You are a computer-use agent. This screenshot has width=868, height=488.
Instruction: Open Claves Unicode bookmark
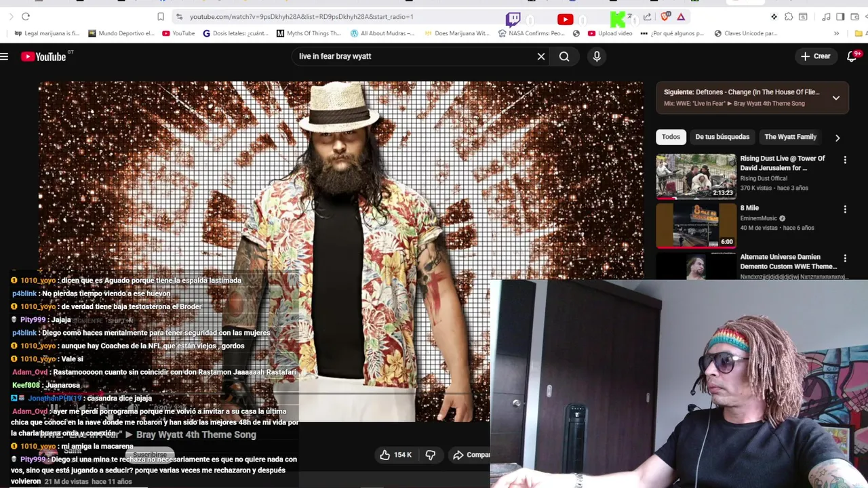tap(745, 33)
